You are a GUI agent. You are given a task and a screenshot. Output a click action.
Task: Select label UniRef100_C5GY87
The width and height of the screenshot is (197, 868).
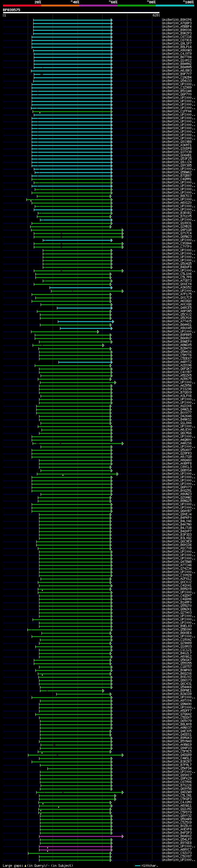(x=177, y=856)
